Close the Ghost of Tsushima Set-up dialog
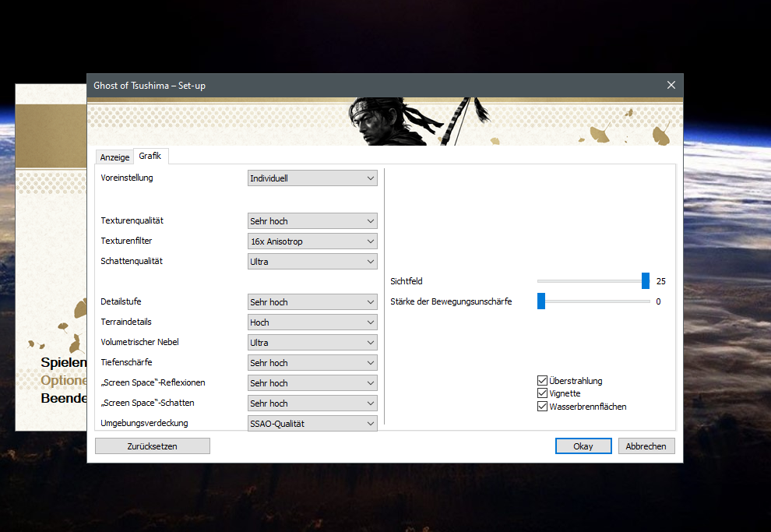 click(671, 85)
